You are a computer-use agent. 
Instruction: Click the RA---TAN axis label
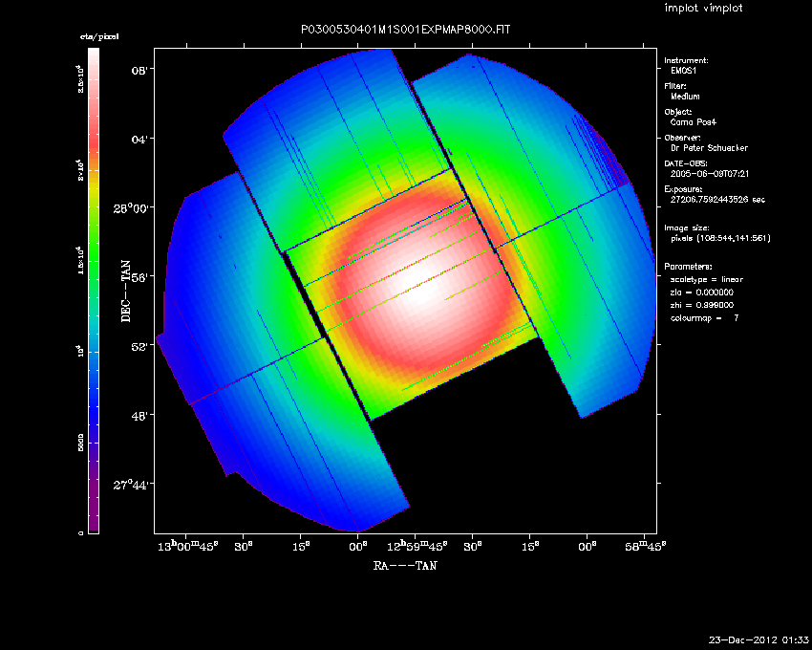pyautogui.click(x=405, y=566)
